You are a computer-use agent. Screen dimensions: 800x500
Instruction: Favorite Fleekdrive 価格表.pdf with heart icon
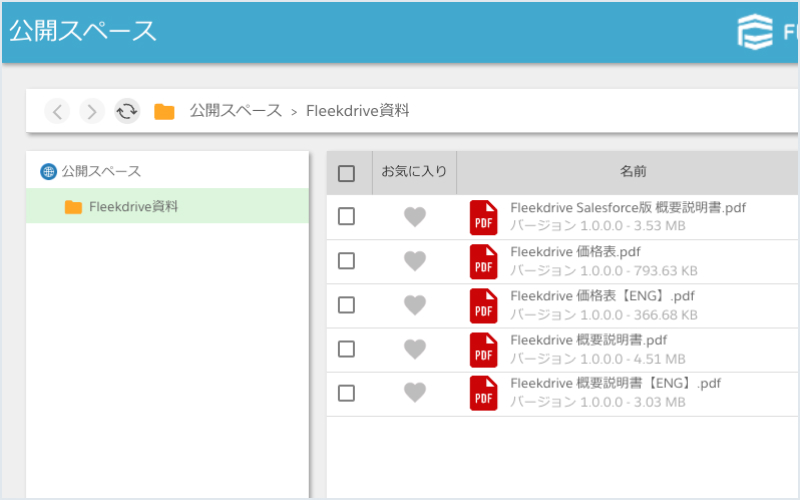415,261
